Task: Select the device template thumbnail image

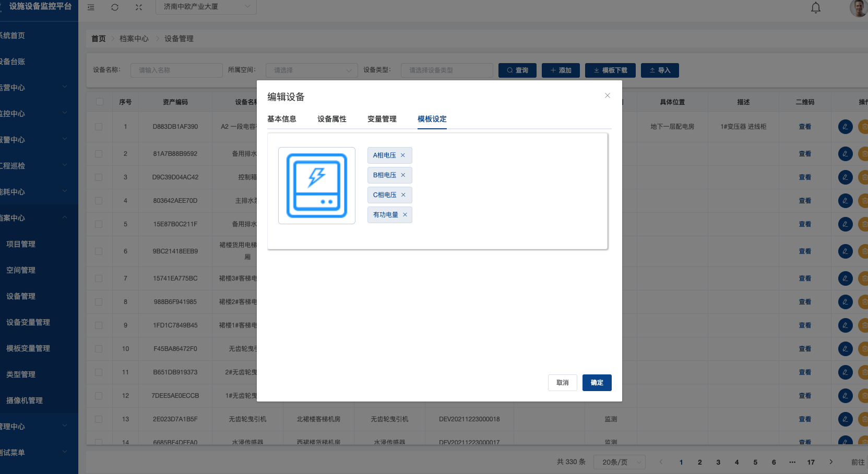Action: click(x=317, y=186)
